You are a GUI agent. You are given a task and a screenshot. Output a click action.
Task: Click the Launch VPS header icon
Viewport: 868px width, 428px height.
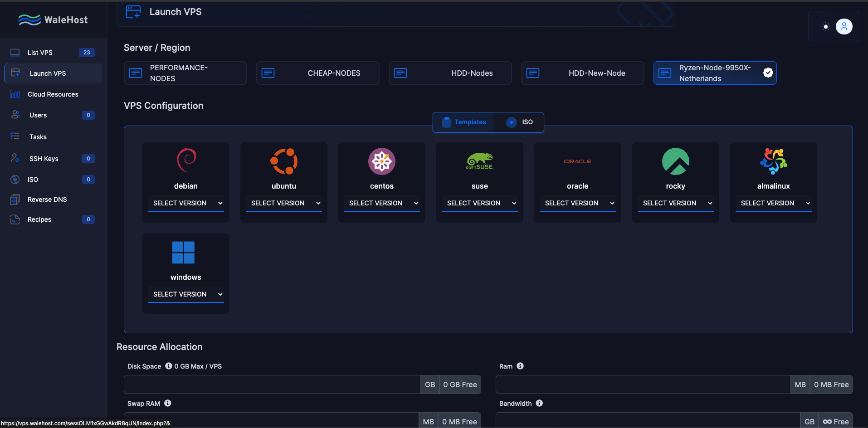[x=133, y=12]
